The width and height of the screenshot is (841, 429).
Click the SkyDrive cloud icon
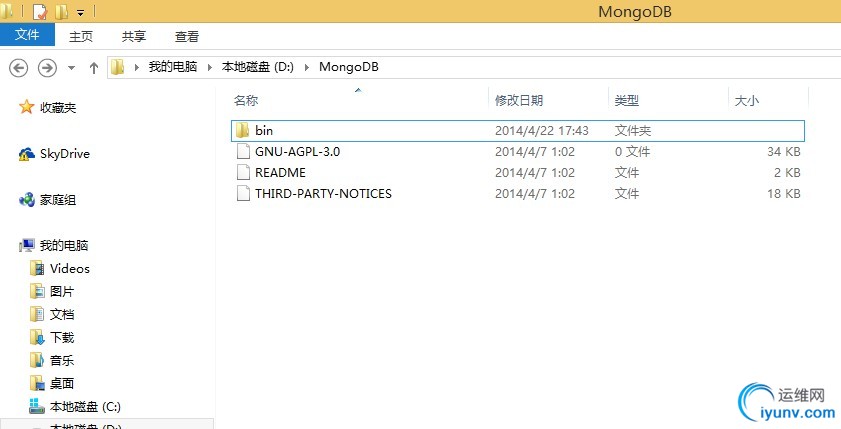click(26, 154)
